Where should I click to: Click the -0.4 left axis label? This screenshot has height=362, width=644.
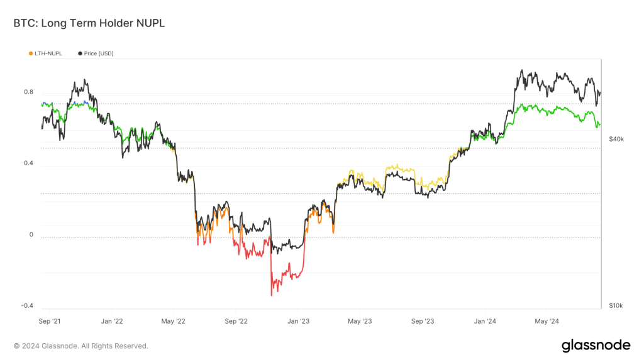27,306
